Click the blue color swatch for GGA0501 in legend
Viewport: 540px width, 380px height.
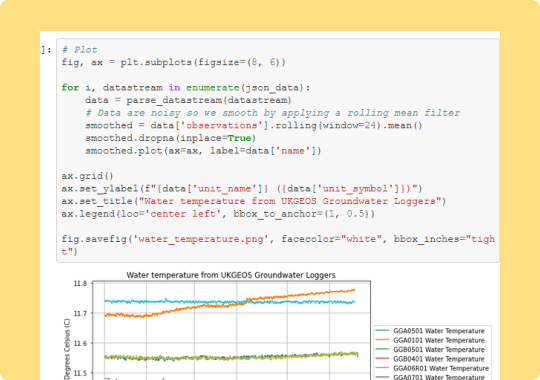[x=382, y=330]
